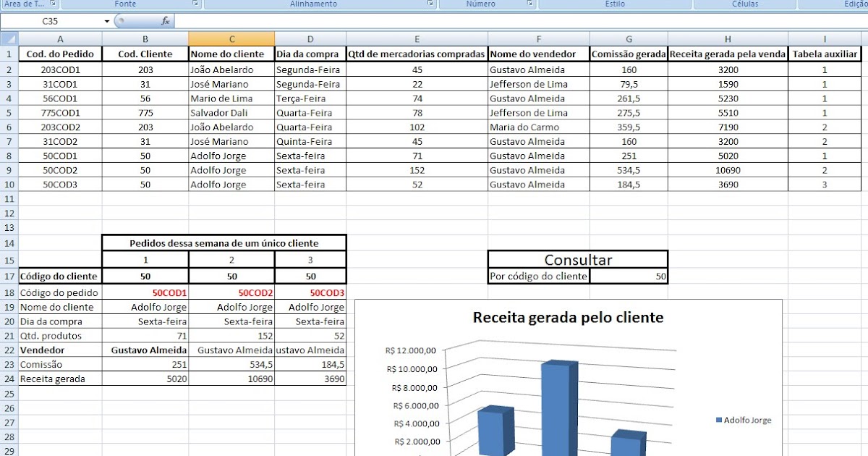This screenshot has height=456, width=868.
Task: Select the Pedidos dessa semana merged title cell
Action: [x=225, y=242]
